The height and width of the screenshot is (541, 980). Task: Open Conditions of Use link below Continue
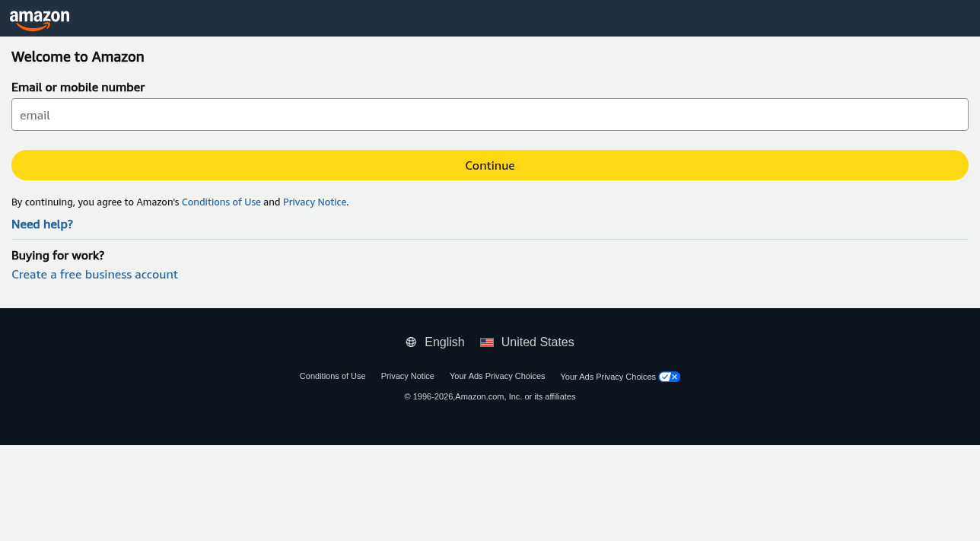click(x=221, y=202)
